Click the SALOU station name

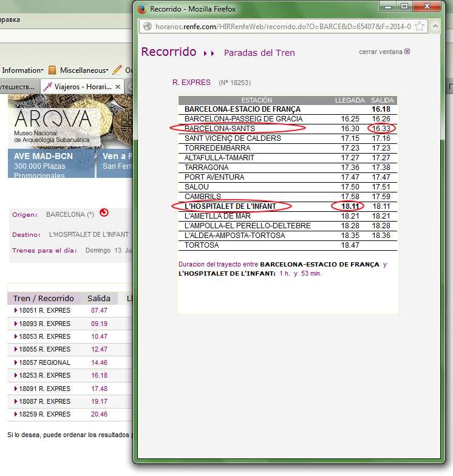(197, 187)
